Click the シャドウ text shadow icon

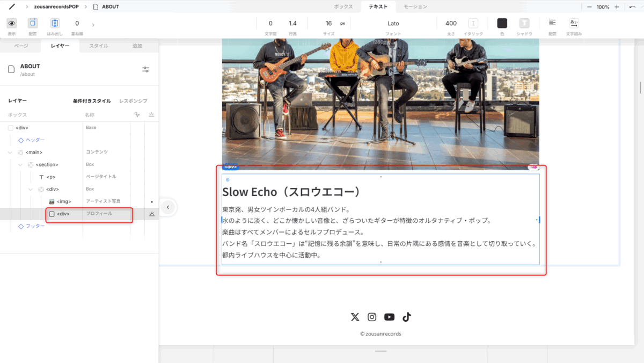[x=524, y=23]
